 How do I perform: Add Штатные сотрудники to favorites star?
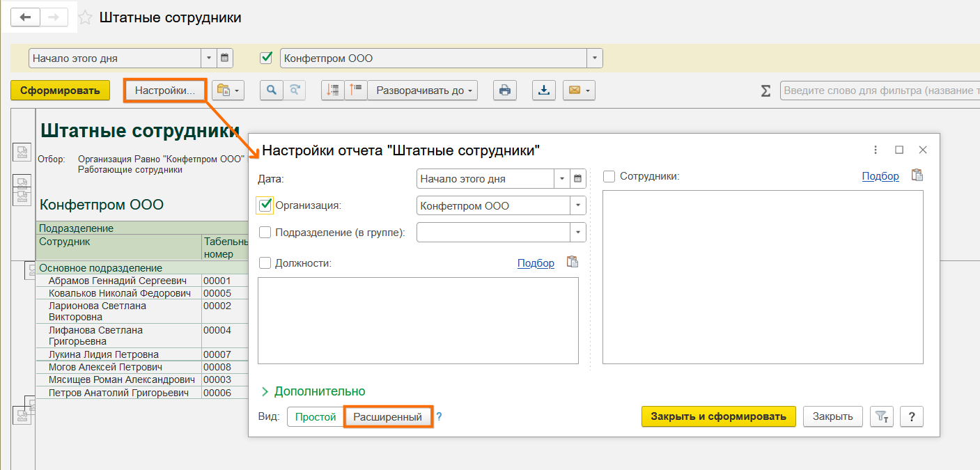[x=85, y=18]
